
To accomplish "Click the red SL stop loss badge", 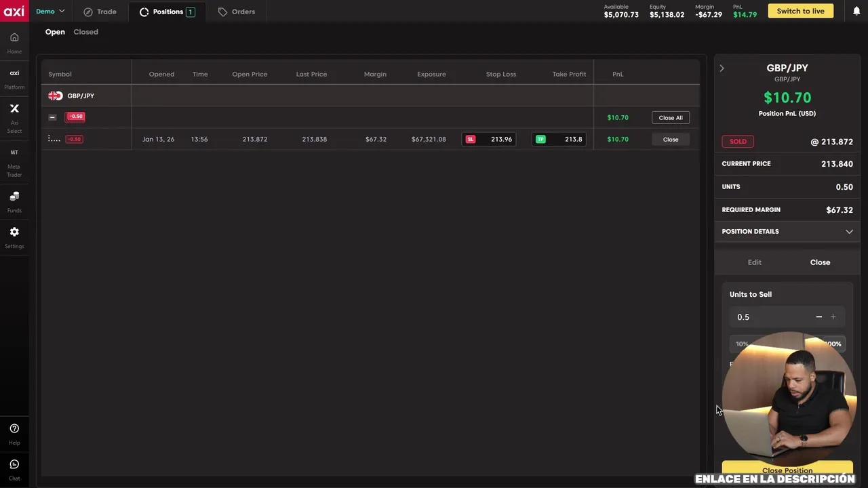I will (471, 140).
